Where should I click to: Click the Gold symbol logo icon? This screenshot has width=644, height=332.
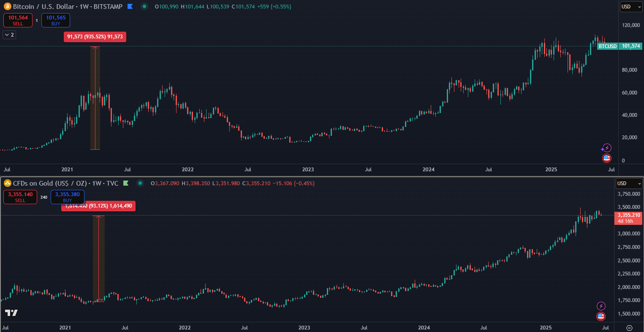point(7,184)
